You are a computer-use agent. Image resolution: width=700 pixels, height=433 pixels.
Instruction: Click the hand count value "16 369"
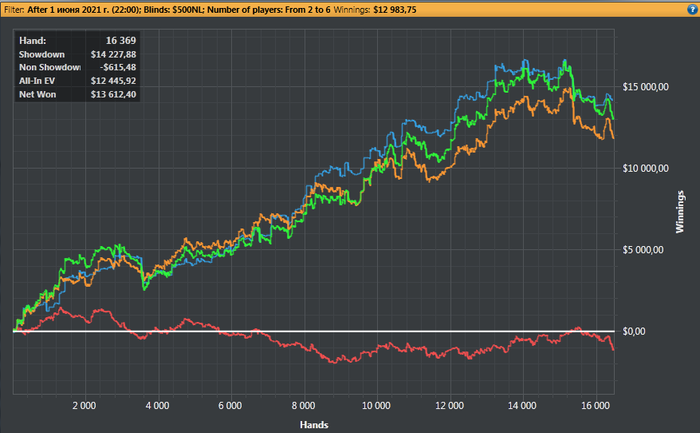pyautogui.click(x=121, y=41)
